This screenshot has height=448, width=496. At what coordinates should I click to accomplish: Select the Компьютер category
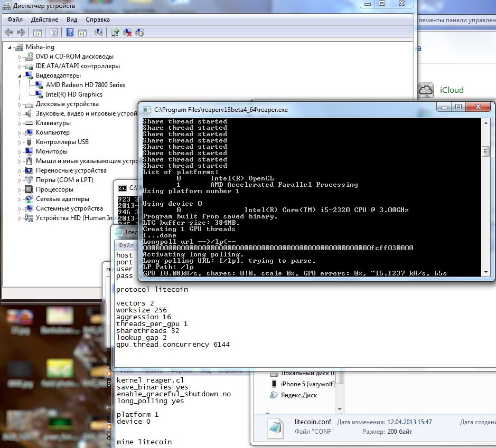(x=52, y=132)
